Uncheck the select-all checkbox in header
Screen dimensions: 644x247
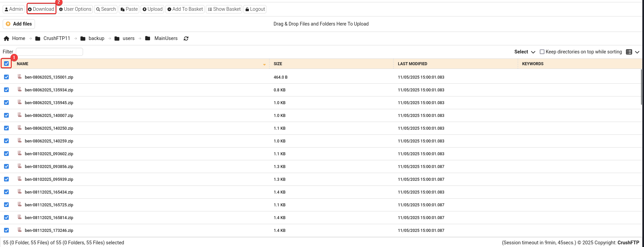click(x=6, y=64)
